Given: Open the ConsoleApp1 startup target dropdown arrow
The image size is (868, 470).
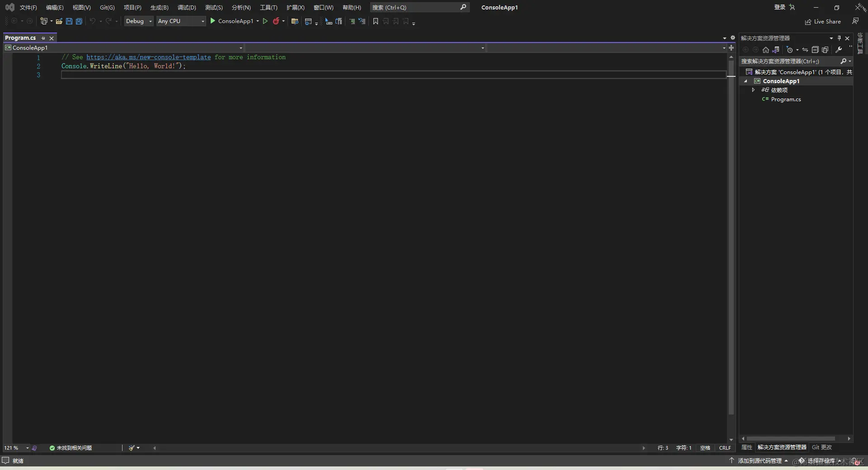Looking at the screenshot, I should 258,21.
